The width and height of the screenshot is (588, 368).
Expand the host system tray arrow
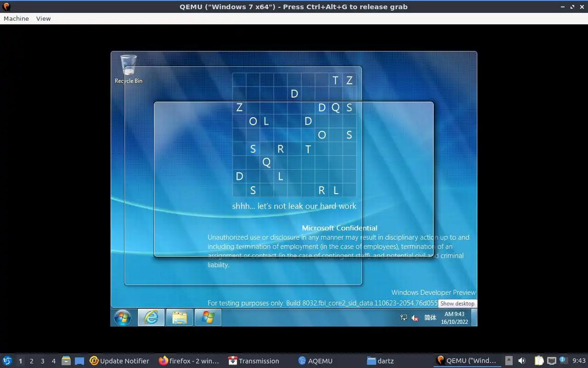point(509,361)
